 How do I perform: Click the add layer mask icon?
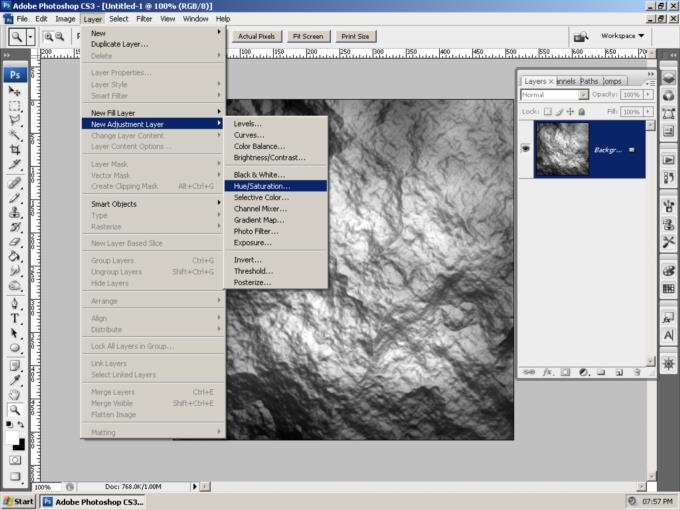[x=565, y=372]
